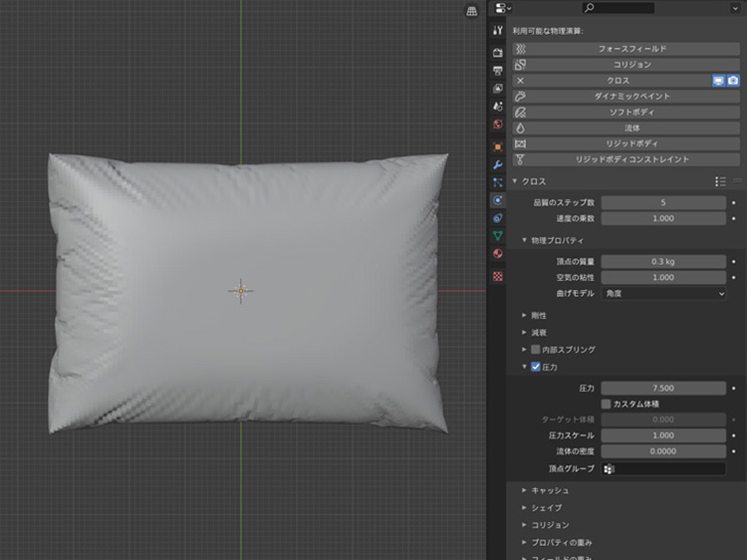Open the Output properties tab
Image resolution: width=747 pixels, height=560 pixels.
[498, 70]
